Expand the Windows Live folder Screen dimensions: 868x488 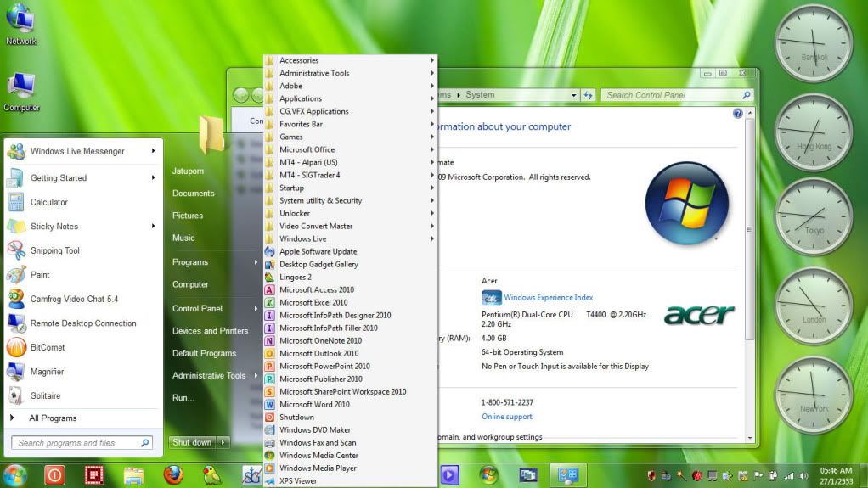(351, 239)
